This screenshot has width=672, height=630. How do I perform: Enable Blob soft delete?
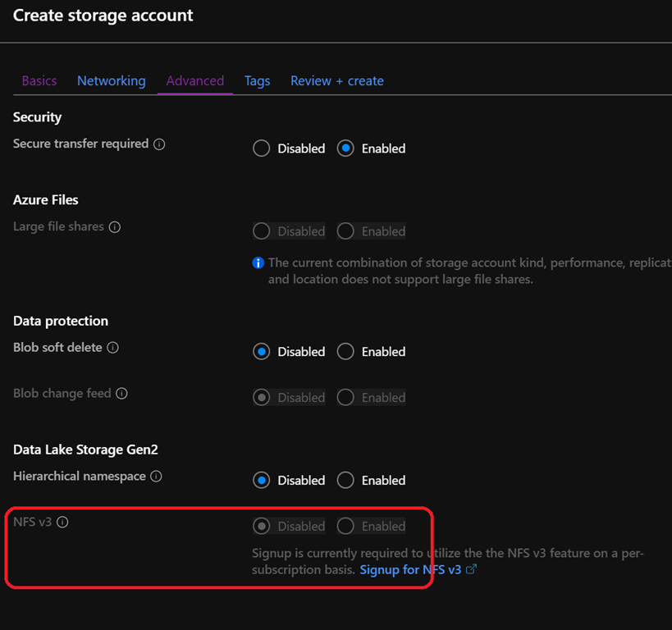click(346, 352)
